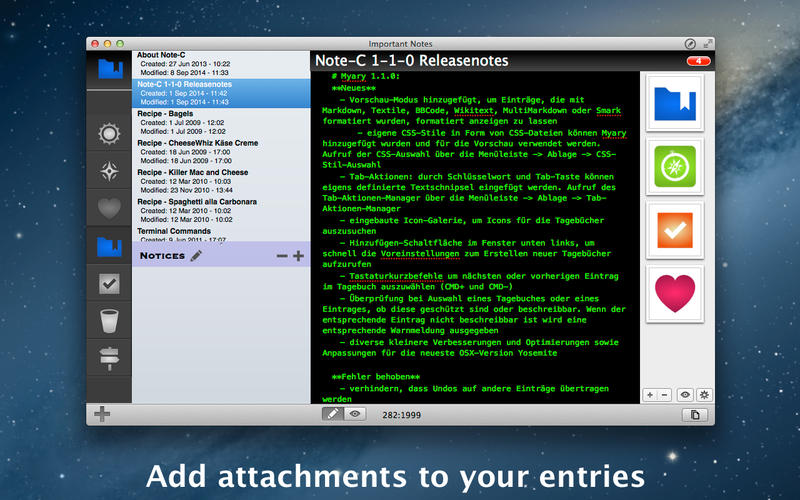This screenshot has width=800, height=500.
Task: Open the green compass attachment thumbnail
Action: point(674,166)
